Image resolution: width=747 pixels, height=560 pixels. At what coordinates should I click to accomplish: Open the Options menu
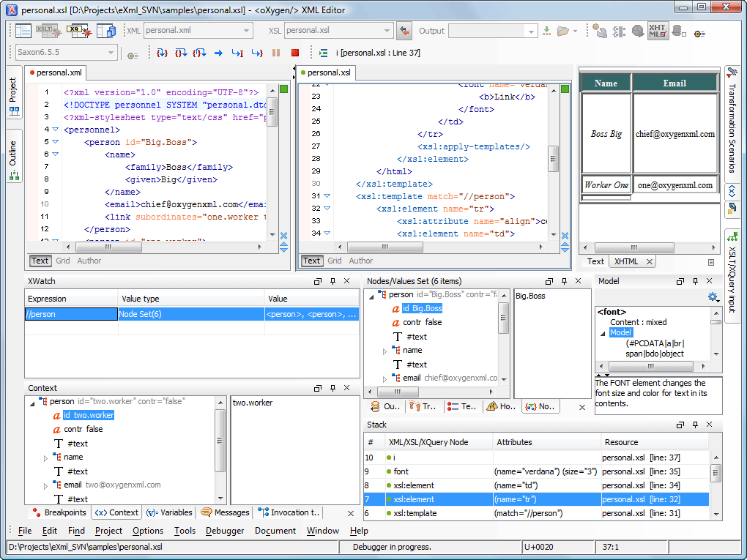[x=148, y=531]
